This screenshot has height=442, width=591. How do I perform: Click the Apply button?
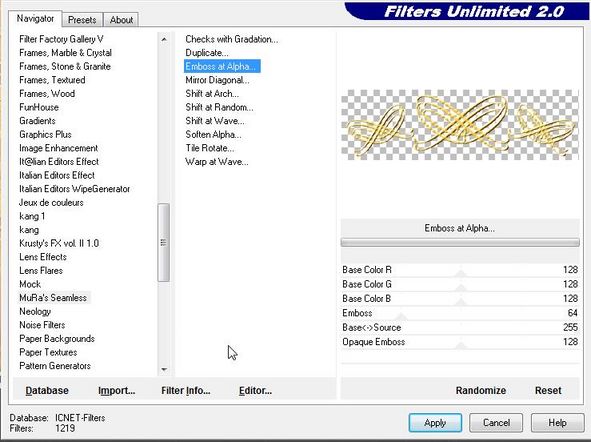(435, 423)
